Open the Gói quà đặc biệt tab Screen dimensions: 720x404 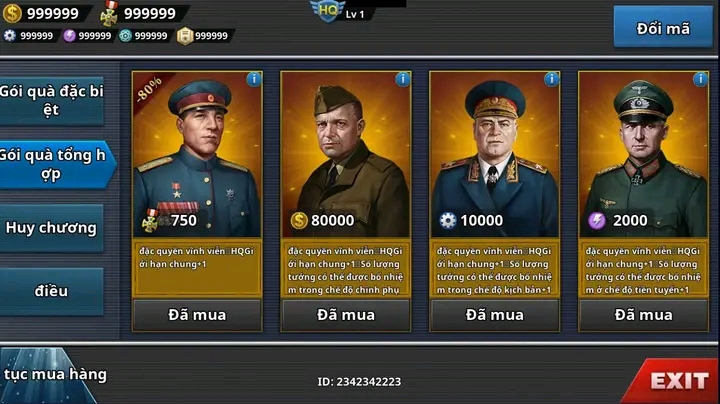pos(51,101)
